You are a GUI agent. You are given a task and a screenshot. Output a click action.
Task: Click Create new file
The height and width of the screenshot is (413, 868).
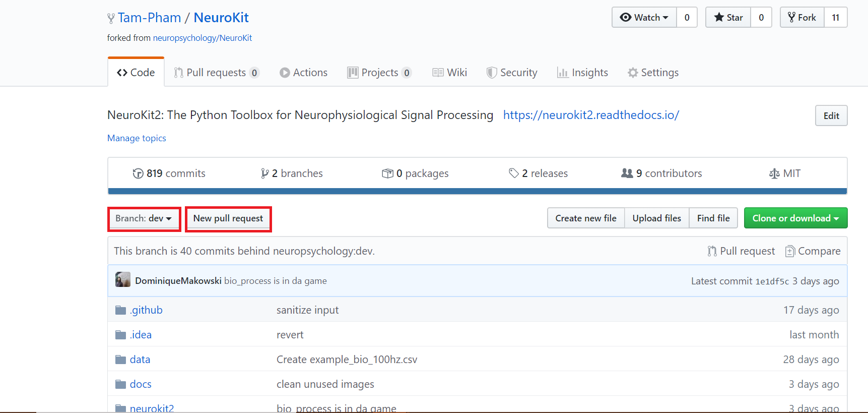(586, 218)
